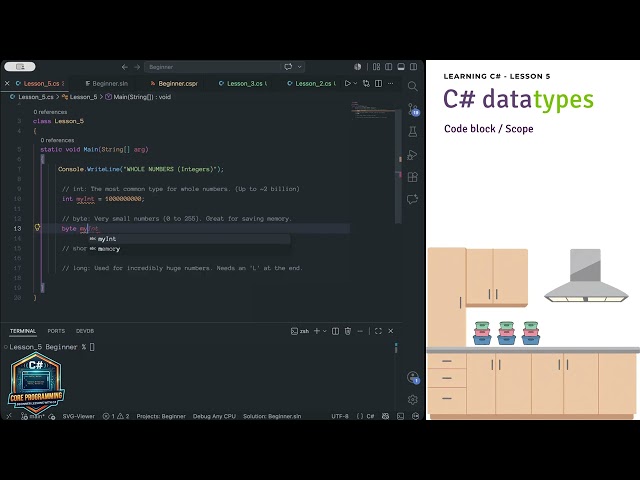Click Solution: Beginner.sln in status bar
This screenshot has height=480, width=640.
272,416
